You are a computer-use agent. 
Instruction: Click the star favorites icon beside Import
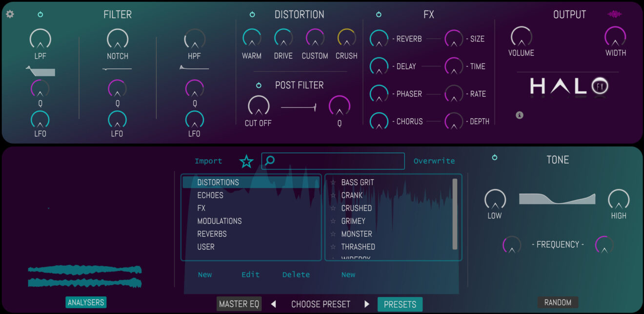coord(246,161)
